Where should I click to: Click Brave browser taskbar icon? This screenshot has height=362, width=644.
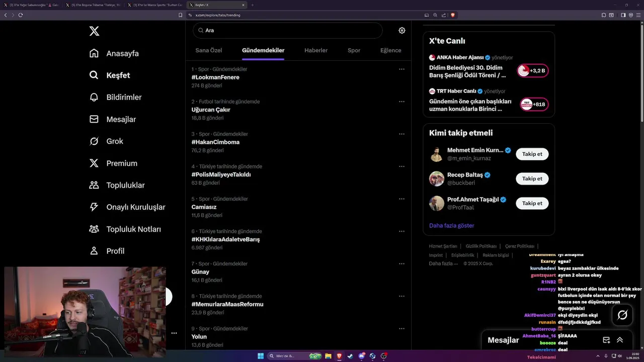click(339, 356)
